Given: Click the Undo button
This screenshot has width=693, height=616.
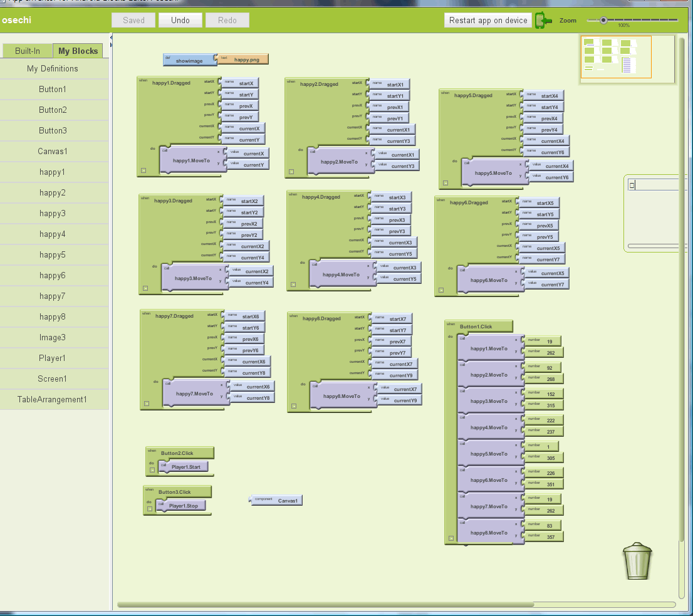Looking at the screenshot, I should (x=180, y=20).
